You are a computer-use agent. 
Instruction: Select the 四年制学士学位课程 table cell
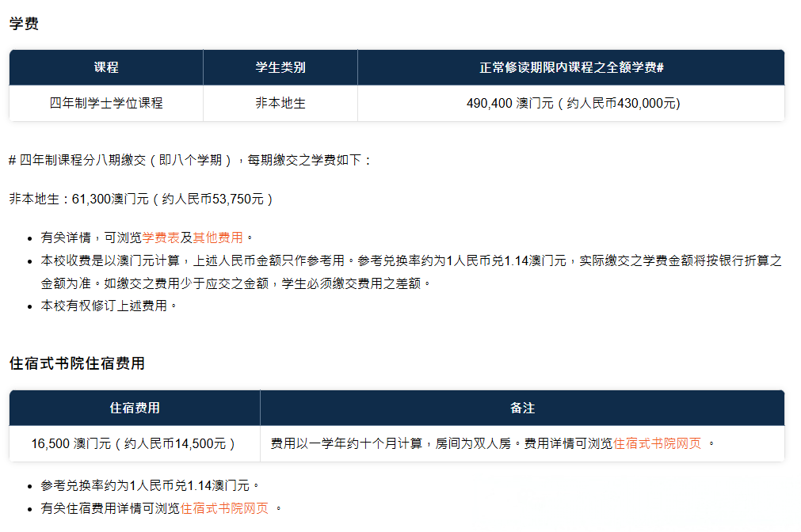pyautogui.click(x=106, y=103)
